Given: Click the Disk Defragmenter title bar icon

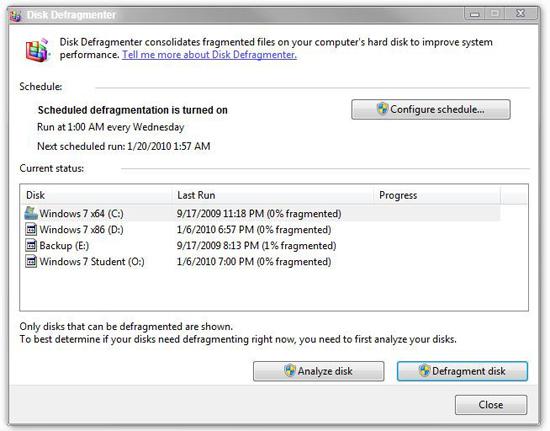Looking at the screenshot, I should [x=16, y=15].
